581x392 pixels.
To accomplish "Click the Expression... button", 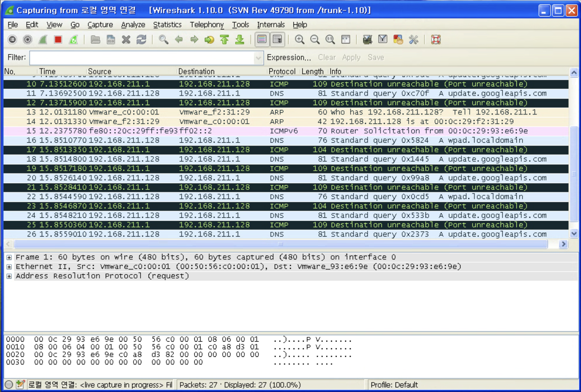I will [289, 58].
